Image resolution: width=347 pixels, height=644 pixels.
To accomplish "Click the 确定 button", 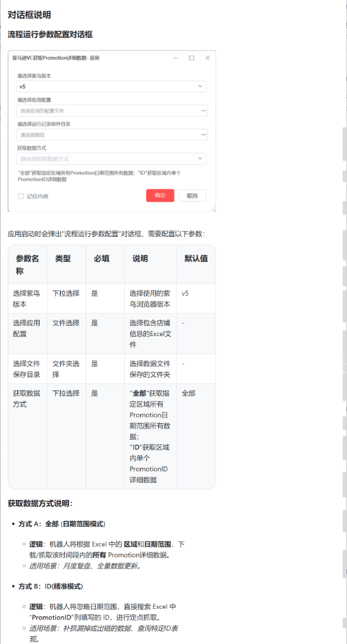I will point(160,195).
